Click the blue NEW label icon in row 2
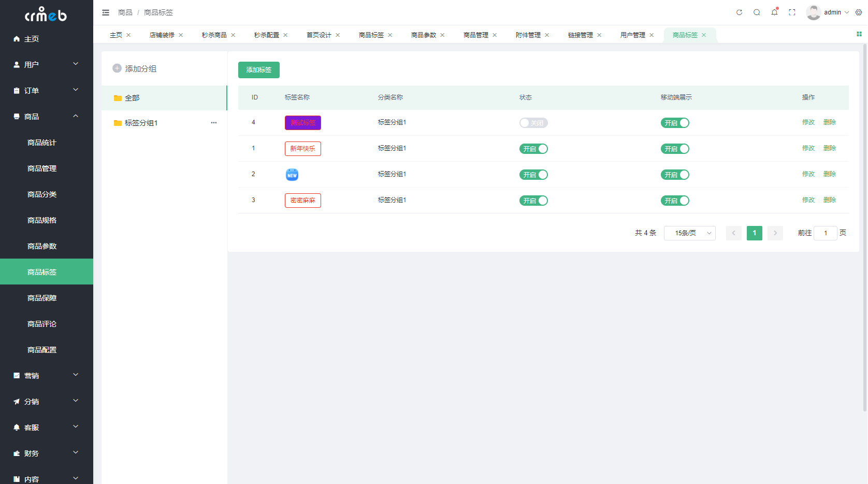 coord(292,175)
